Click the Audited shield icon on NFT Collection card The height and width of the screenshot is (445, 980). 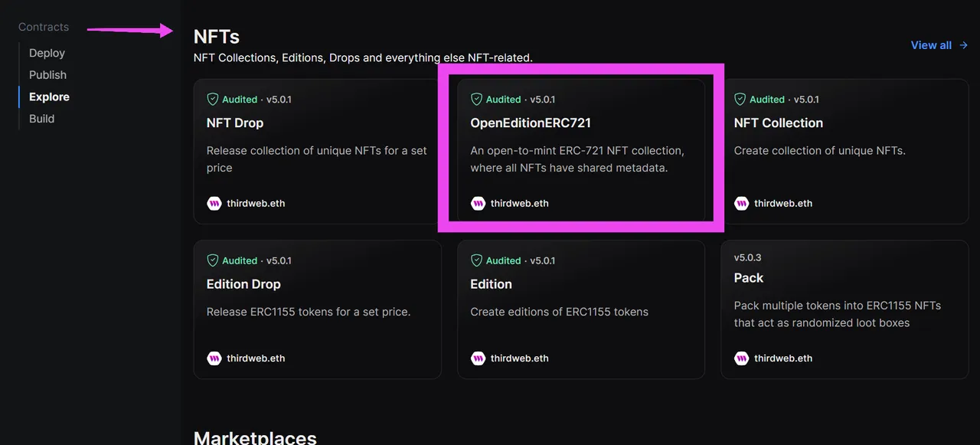[740, 100]
